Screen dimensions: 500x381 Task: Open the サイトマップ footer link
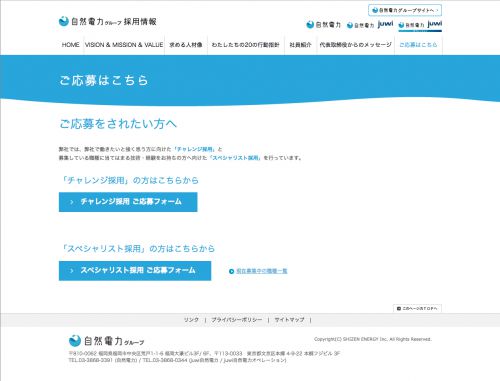289,320
